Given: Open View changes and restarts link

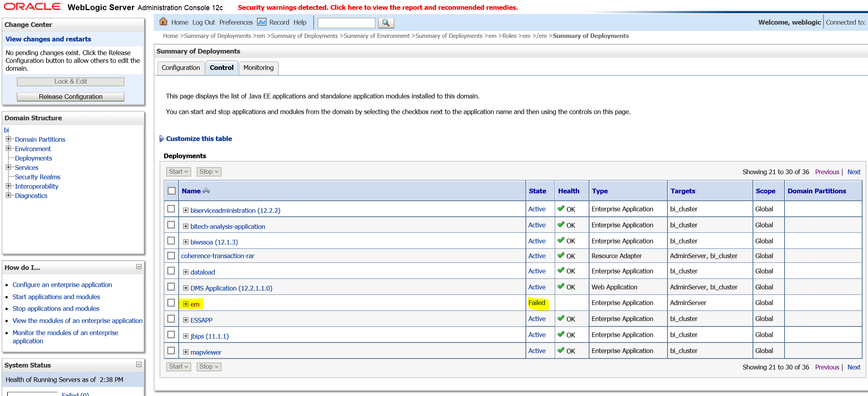Looking at the screenshot, I should [x=48, y=39].
